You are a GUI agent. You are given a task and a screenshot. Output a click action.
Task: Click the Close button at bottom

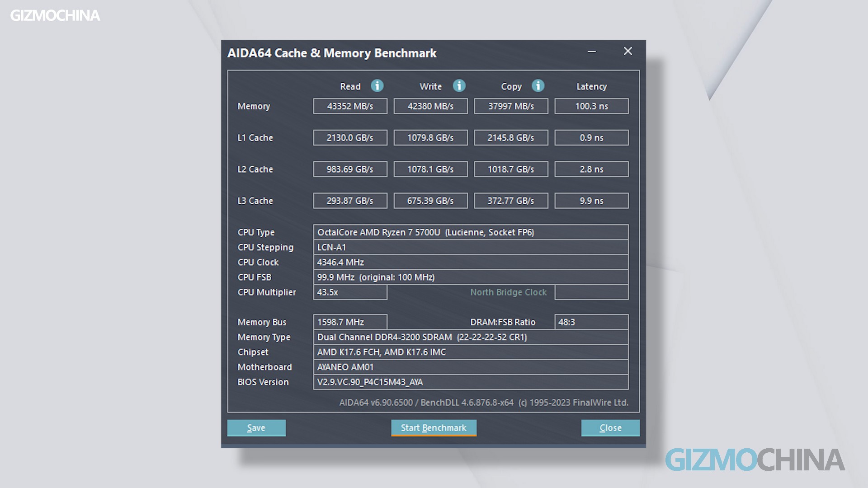click(x=610, y=428)
